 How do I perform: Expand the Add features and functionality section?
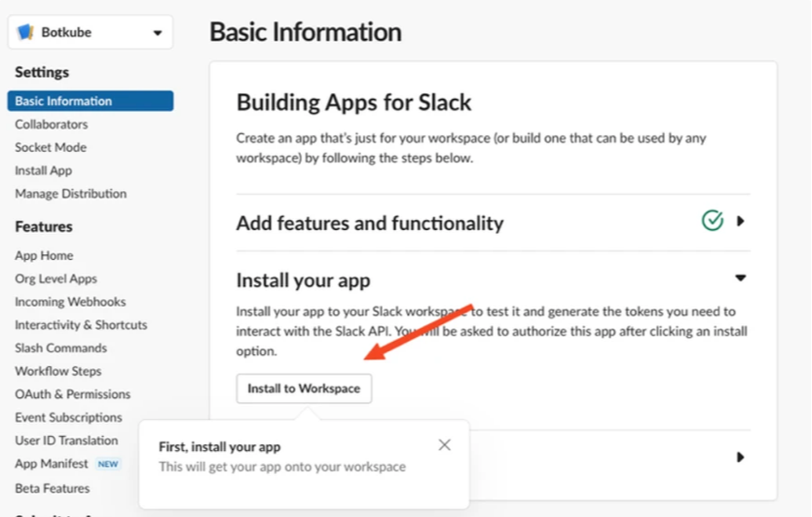click(740, 222)
